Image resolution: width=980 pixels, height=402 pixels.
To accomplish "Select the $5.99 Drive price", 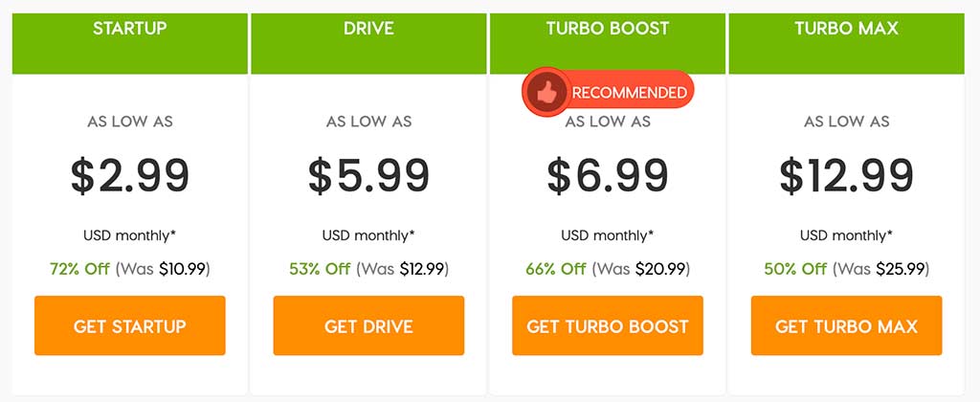I will [368, 175].
